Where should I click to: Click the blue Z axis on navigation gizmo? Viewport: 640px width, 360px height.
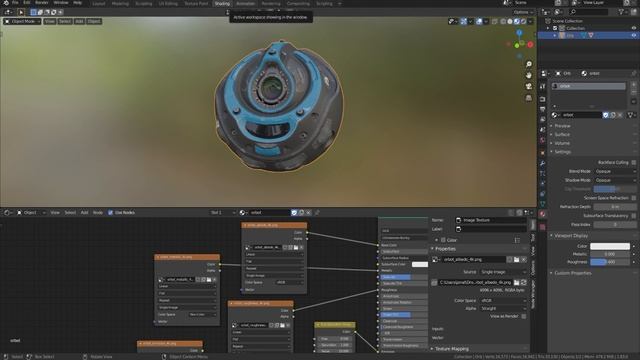tap(519, 32)
